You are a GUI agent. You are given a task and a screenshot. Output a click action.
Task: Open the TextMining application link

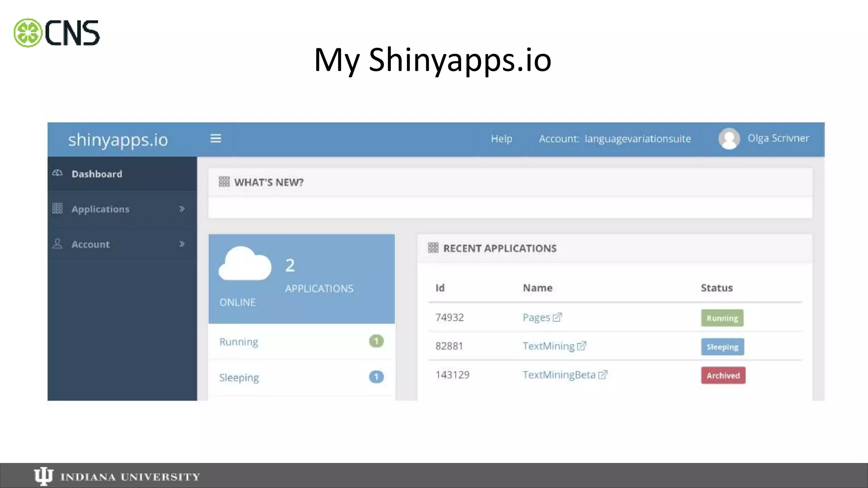[x=548, y=346]
